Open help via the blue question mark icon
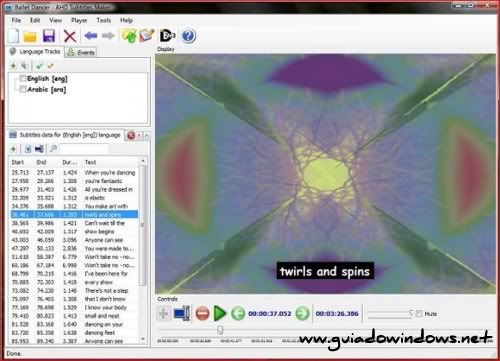 [x=188, y=36]
